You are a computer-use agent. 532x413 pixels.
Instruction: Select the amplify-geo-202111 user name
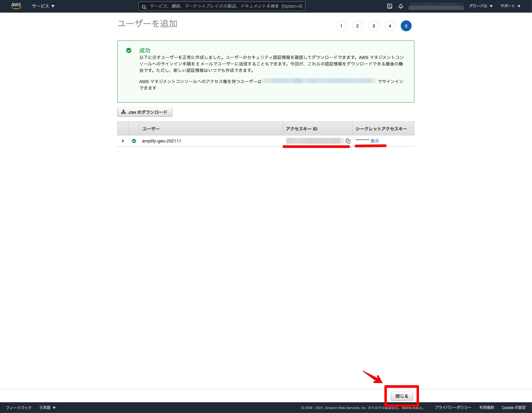pyautogui.click(x=161, y=141)
